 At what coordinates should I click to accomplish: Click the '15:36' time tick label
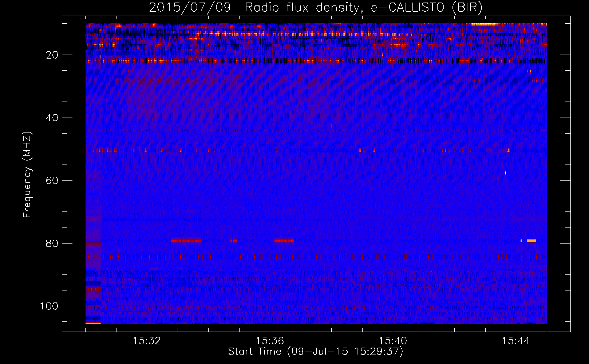pos(270,341)
